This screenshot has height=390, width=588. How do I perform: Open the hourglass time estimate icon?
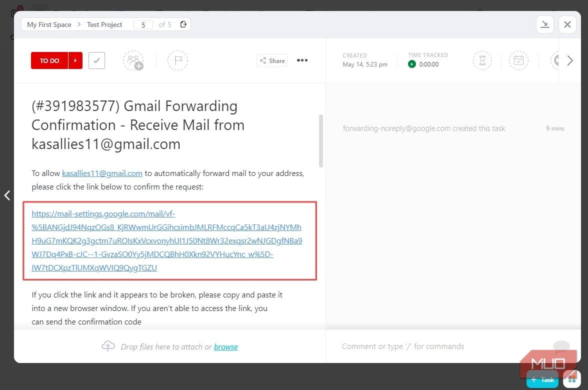tap(482, 60)
